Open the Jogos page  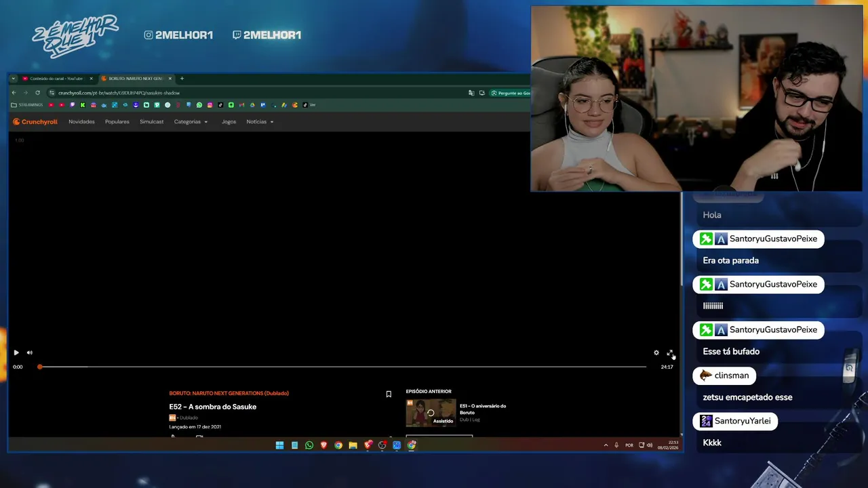(229, 122)
